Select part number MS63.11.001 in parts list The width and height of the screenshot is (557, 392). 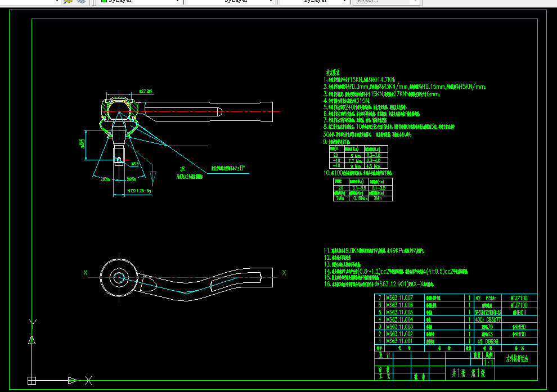tap(399, 341)
